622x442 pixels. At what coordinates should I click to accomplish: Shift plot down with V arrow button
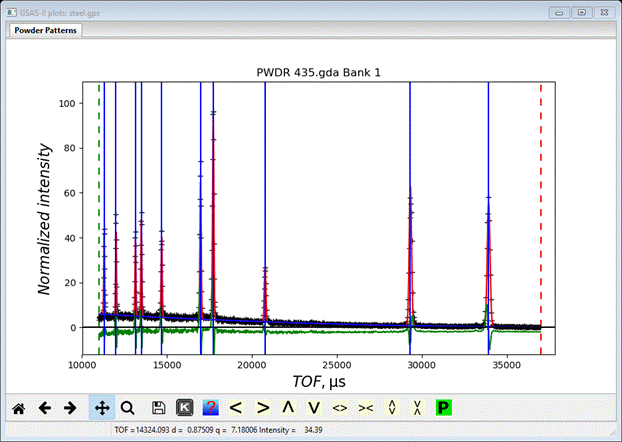point(314,407)
